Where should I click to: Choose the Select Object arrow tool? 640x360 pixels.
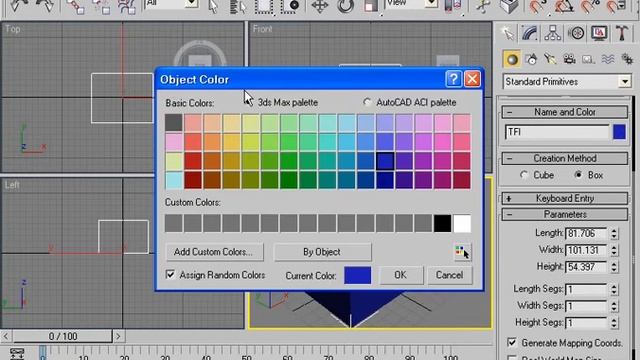(213, 6)
